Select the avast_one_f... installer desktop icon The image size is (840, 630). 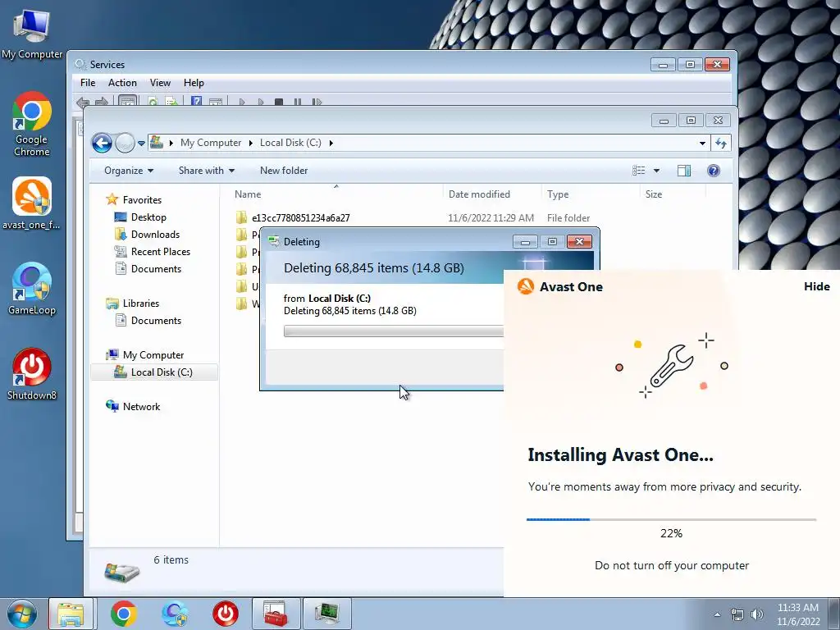pyautogui.click(x=32, y=203)
